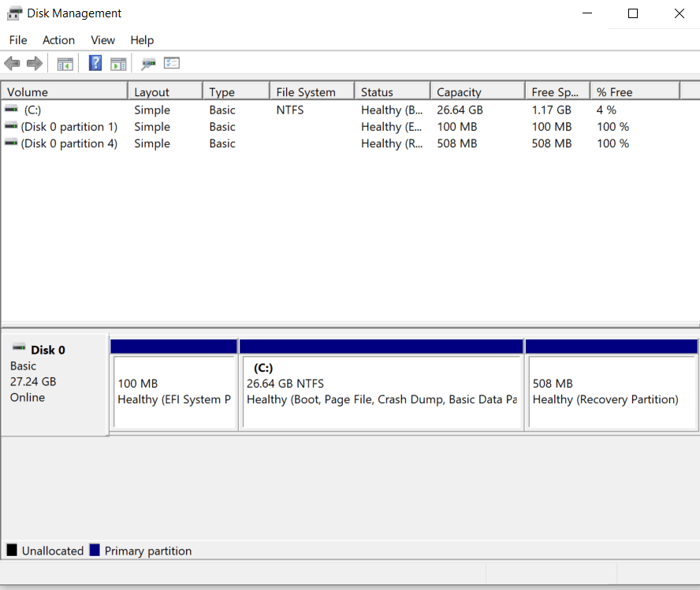Click the Disk Management title bar icon

(x=14, y=13)
